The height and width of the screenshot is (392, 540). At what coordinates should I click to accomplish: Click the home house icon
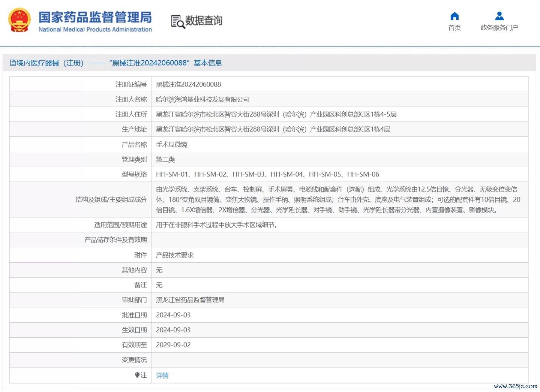click(454, 16)
